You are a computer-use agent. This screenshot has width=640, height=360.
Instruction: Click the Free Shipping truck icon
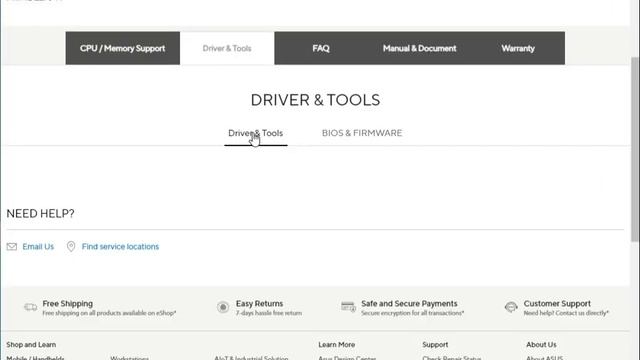point(31,307)
